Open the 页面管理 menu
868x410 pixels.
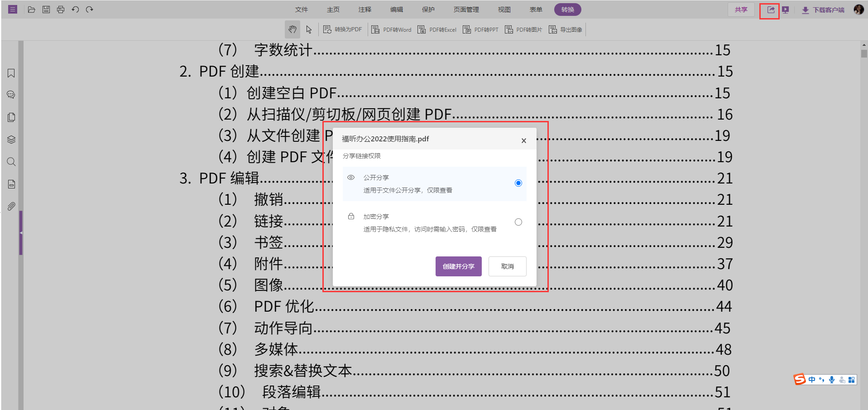[465, 9]
